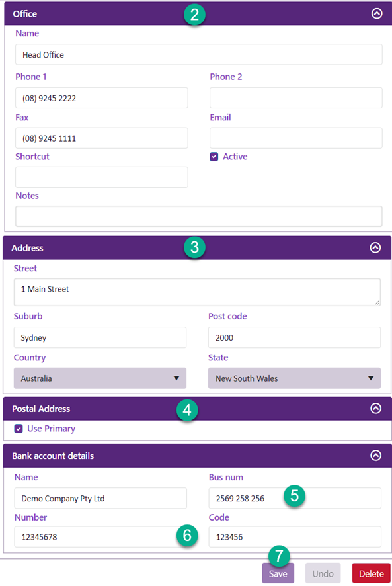This screenshot has height=586, width=392.
Task: Collapse the Address section chevron
Action: point(375,247)
